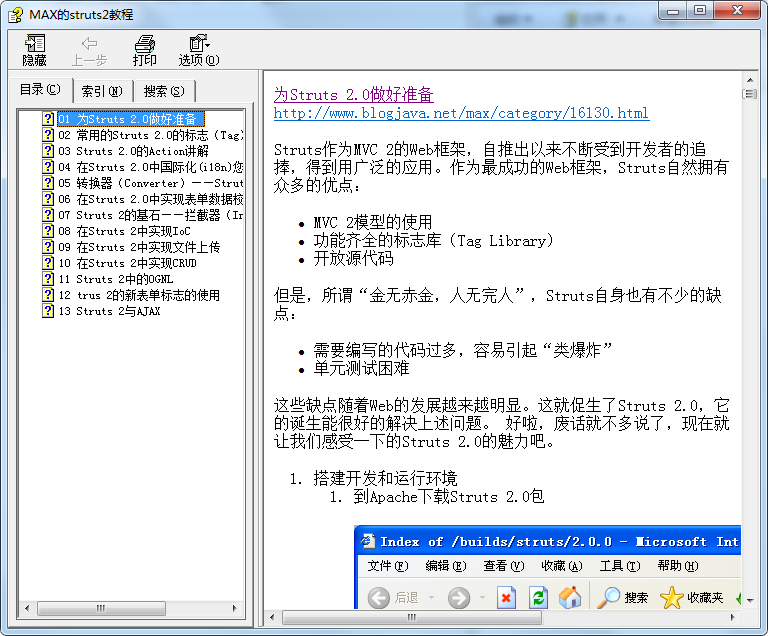The height and width of the screenshot is (636, 768).
Task: Open topic 10 在Struts 2中实现CRUD
Action: pos(136,263)
